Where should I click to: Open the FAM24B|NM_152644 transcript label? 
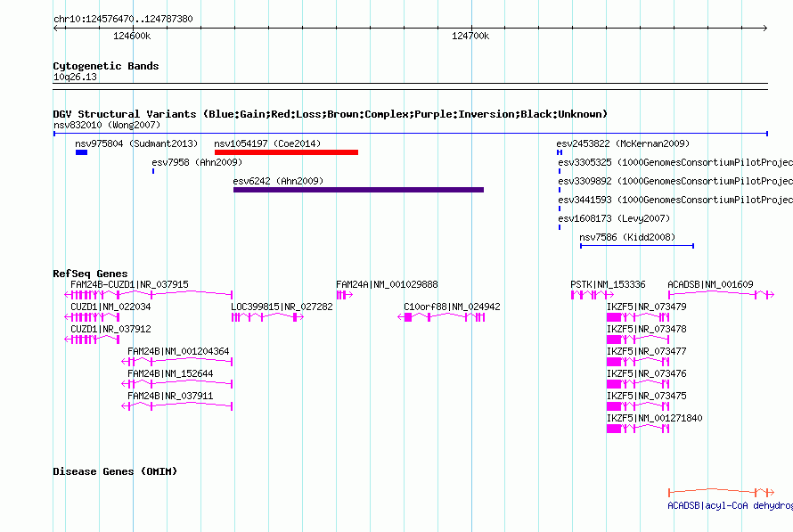coord(170,373)
